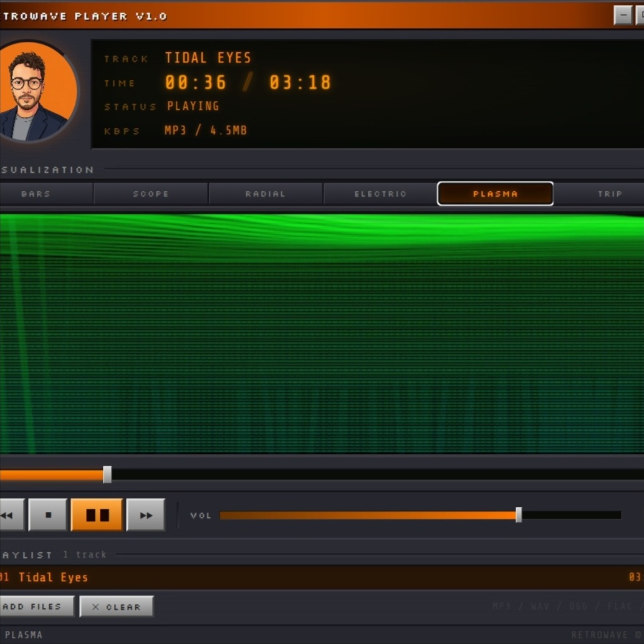
Task: Clear the playlist
Action: coord(116,606)
